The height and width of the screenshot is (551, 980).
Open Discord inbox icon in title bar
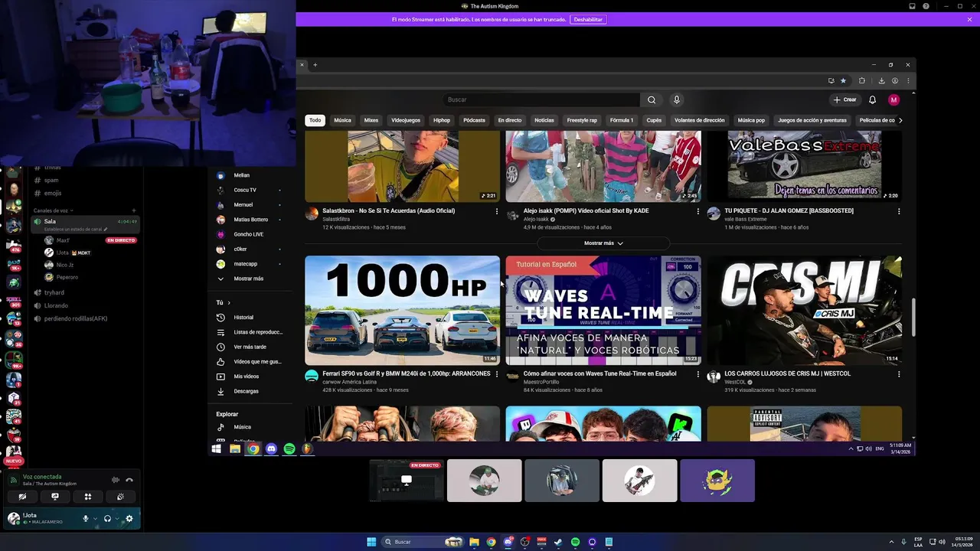click(913, 6)
